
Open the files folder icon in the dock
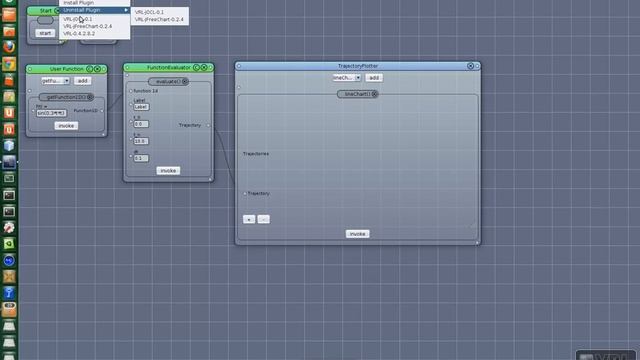click(9, 15)
